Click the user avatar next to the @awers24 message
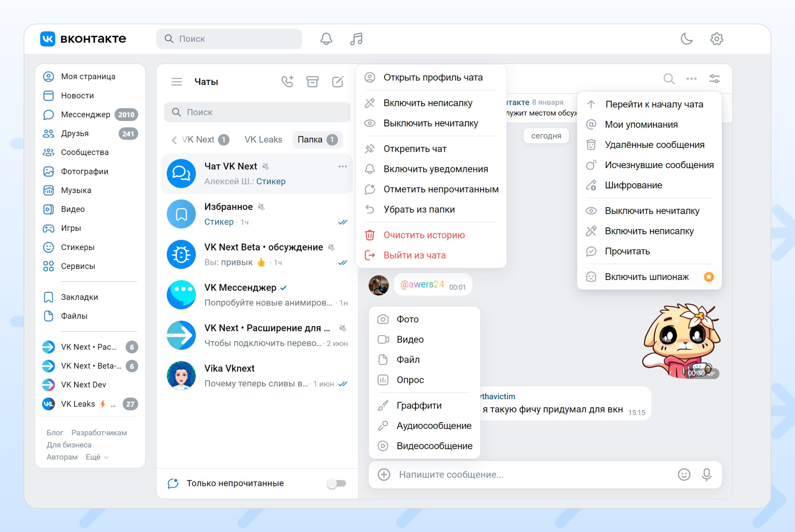The width and height of the screenshot is (795, 532). (378, 285)
